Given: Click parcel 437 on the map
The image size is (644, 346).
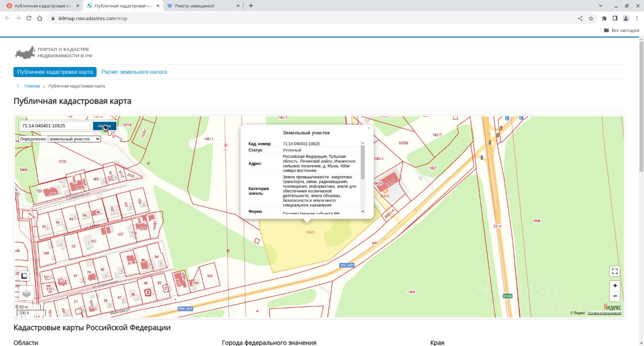Looking at the screenshot, I should [x=120, y=234].
